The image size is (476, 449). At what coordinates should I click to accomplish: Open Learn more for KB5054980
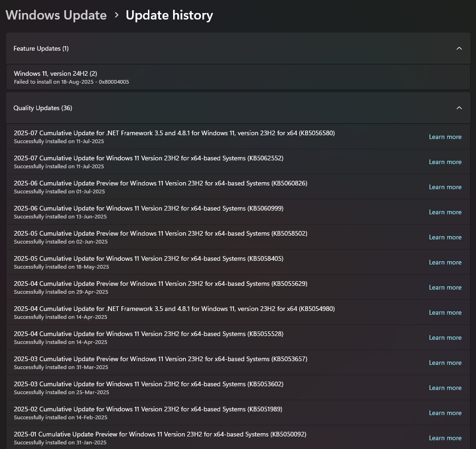(445, 312)
